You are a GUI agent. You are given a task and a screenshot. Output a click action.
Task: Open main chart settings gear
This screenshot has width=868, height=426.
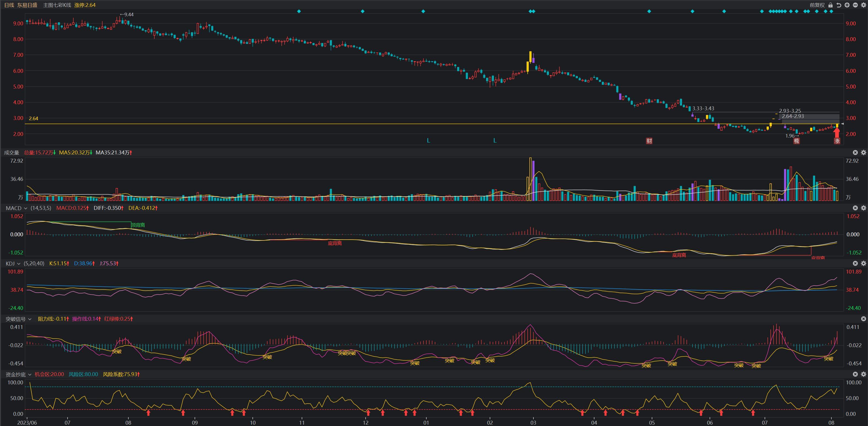point(863,5)
